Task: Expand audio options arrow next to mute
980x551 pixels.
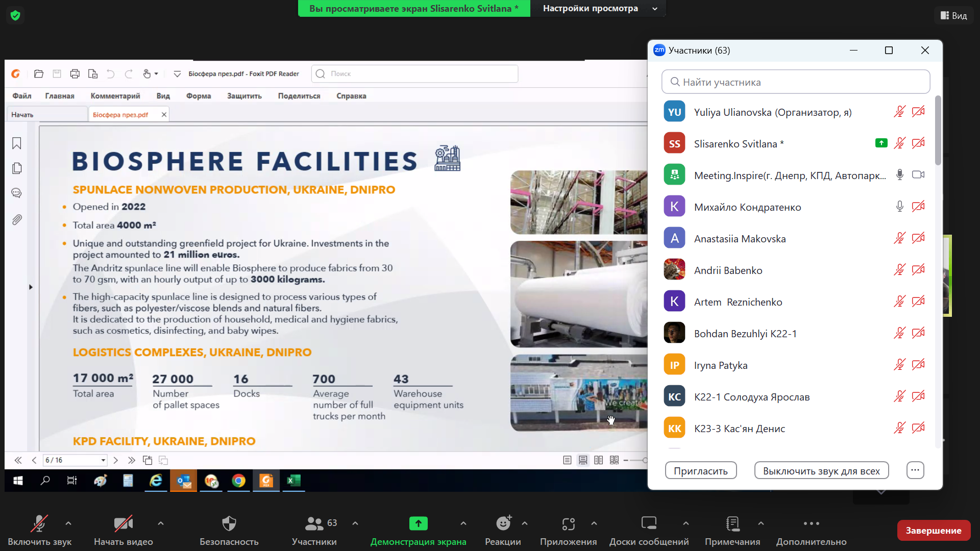Action: coord(68,523)
